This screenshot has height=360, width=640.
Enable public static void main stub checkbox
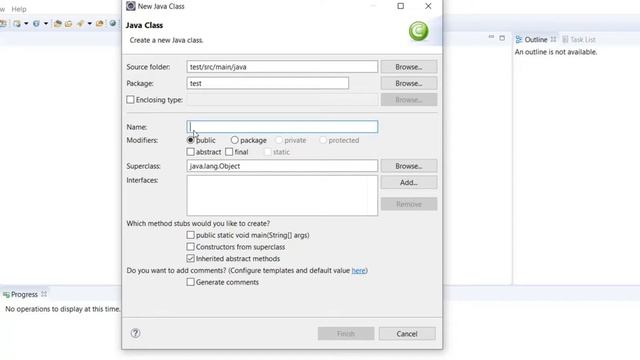(191, 235)
